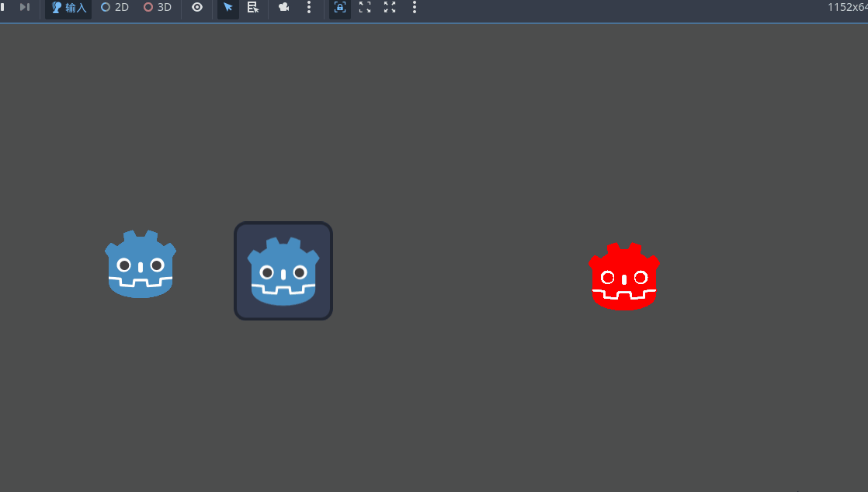Toggle the embedded window lock icon
Screen dimensions: 868x492
[x=340, y=7]
